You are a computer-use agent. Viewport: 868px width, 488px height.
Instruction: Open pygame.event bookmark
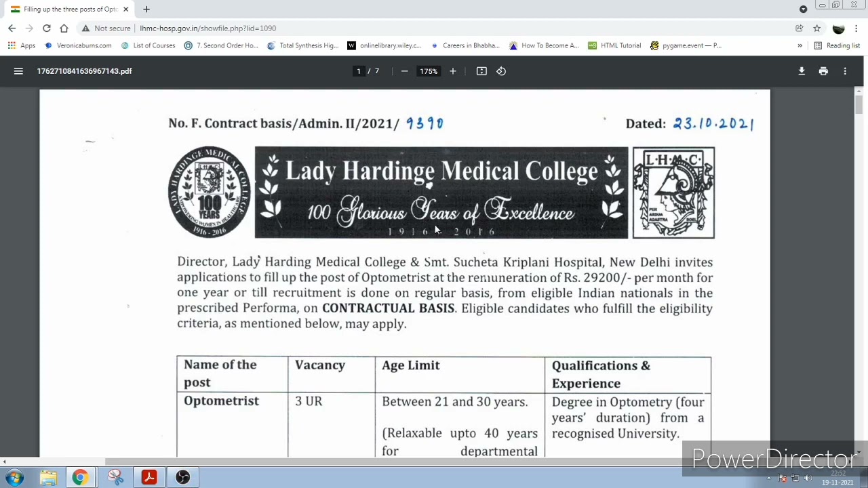pos(686,45)
